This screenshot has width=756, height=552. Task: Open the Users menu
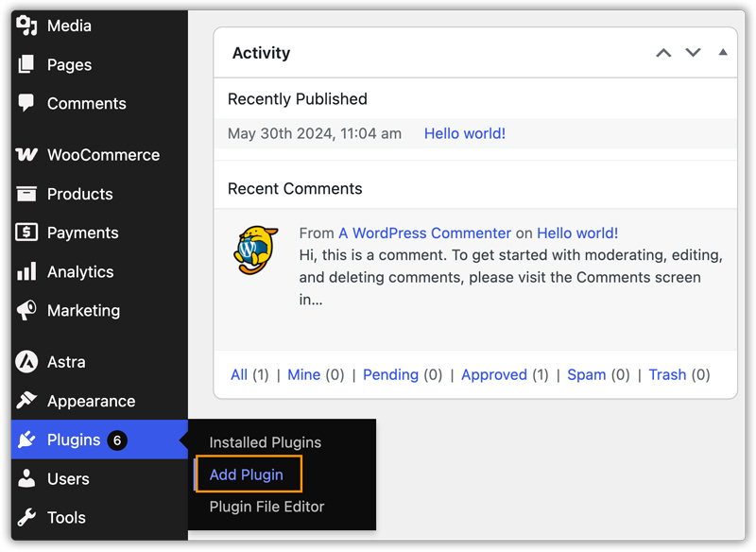click(x=99, y=478)
